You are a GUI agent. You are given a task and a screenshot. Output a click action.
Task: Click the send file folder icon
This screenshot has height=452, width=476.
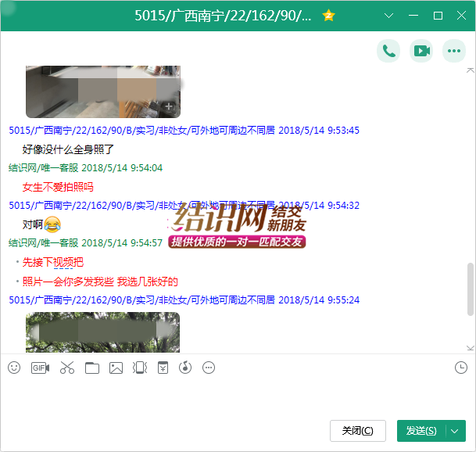coord(92,368)
